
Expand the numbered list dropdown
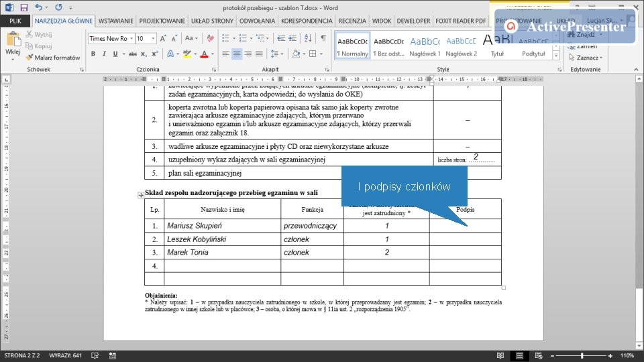(x=252, y=39)
